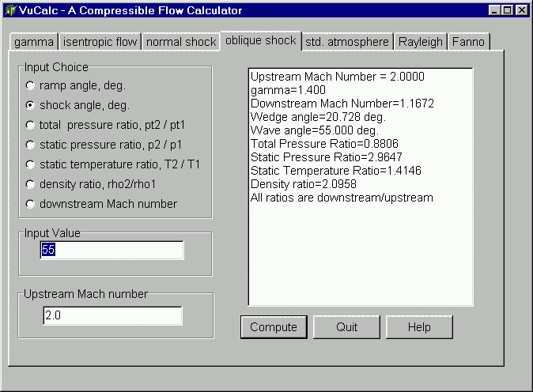The width and height of the screenshot is (533, 392).
Task: Click the 'Wave angle=55.000 deg.' line
Action: [x=315, y=130]
